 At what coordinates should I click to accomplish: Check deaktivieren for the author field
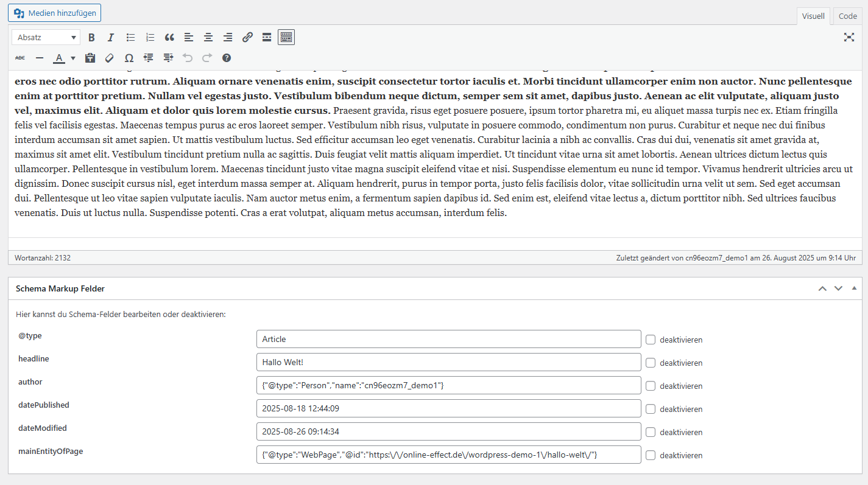651,386
